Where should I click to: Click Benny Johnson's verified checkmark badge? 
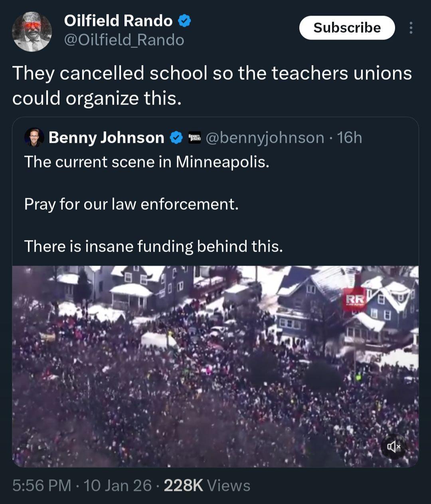click(x=176, y=138)
